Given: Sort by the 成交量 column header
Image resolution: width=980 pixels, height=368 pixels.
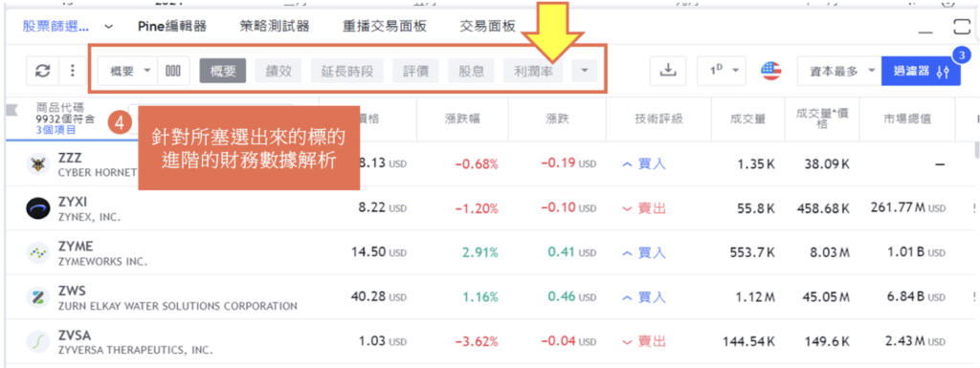Looking at the screenshot, I should (x=747, y=119).
